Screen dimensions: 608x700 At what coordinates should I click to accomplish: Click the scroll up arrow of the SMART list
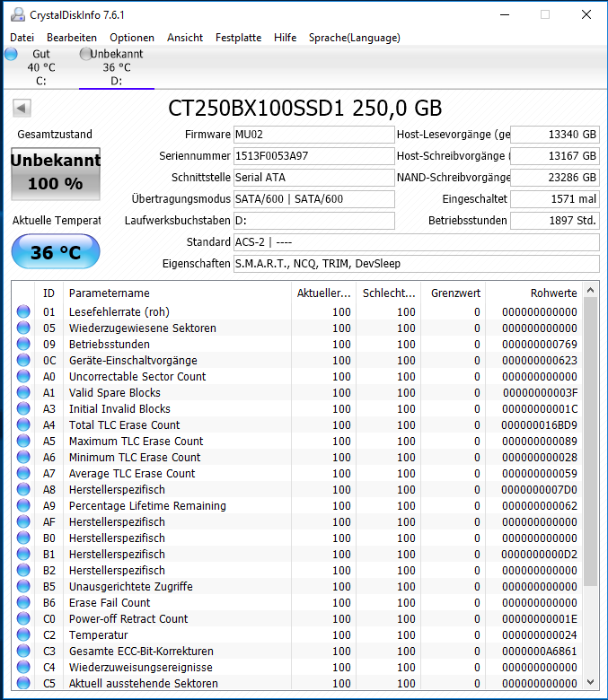[x=591, y=291]
